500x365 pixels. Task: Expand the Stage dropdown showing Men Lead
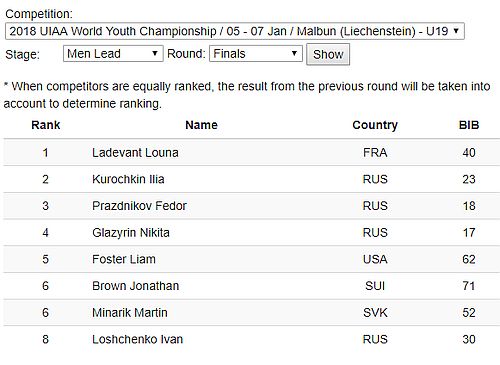(x=113, y=54)
